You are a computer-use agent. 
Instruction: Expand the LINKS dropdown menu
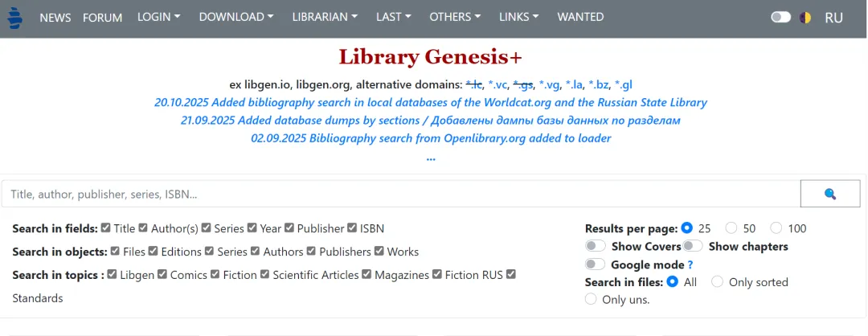point(518,17)
